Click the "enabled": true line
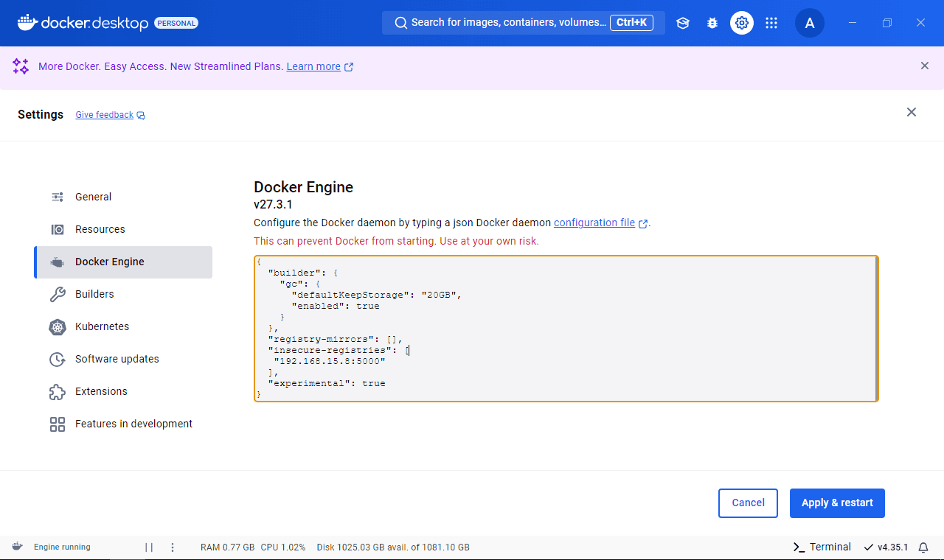This screenshot has width=944, height=560. click(x=336, y=306)
